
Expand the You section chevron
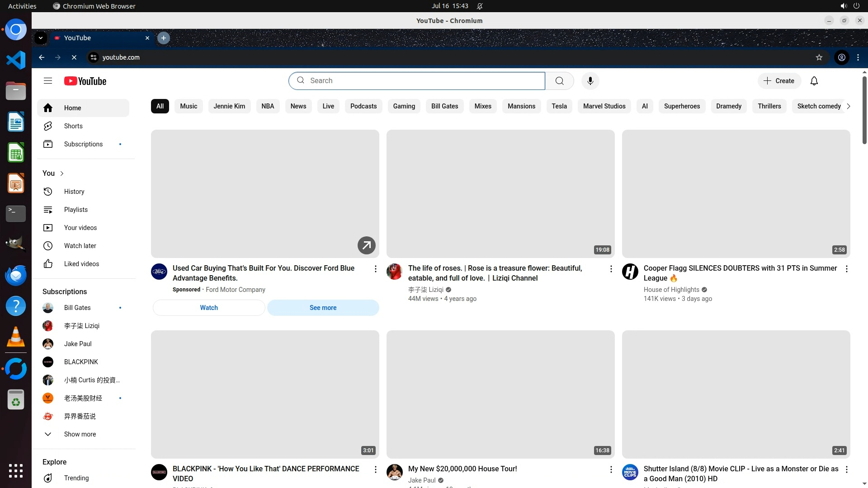(62, 174)
